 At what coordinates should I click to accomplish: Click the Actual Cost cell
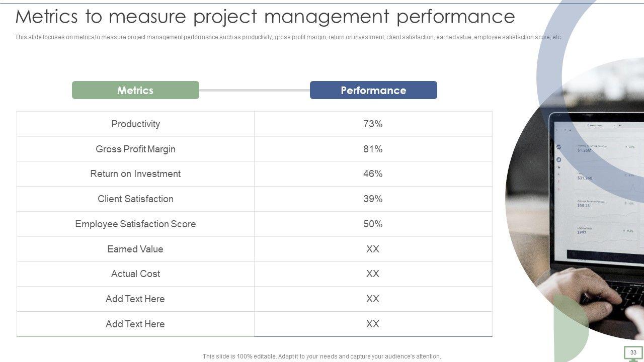coord(135,274)
